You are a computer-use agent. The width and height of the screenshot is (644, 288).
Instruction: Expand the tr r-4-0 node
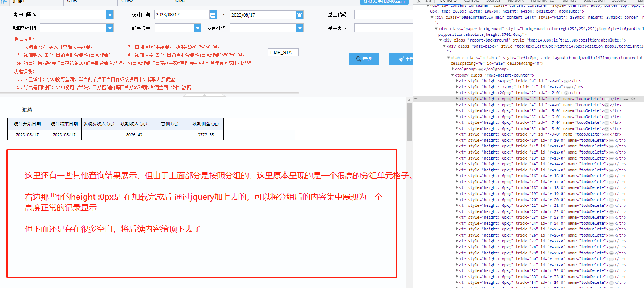457,105
